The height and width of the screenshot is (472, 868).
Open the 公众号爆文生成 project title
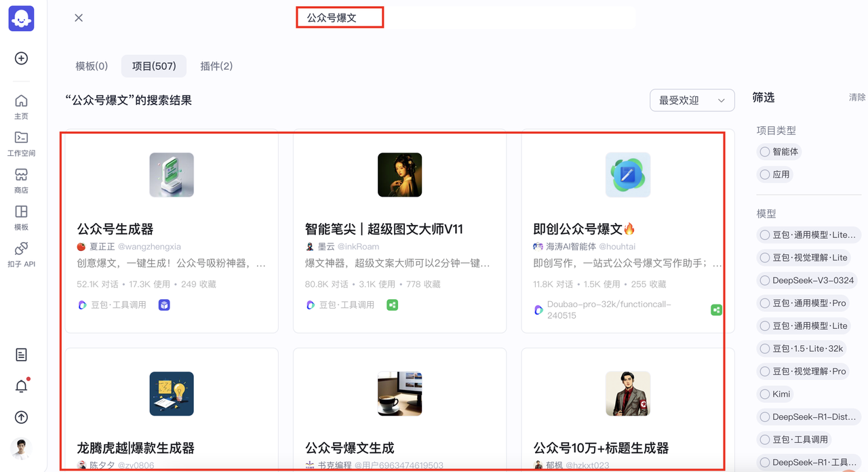[x=349, y=448]
